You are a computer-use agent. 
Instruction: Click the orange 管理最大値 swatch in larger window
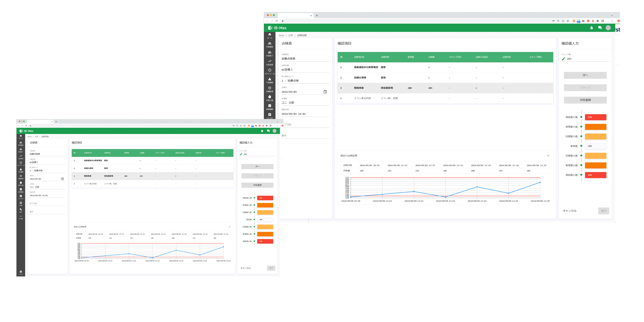[596, 127]
